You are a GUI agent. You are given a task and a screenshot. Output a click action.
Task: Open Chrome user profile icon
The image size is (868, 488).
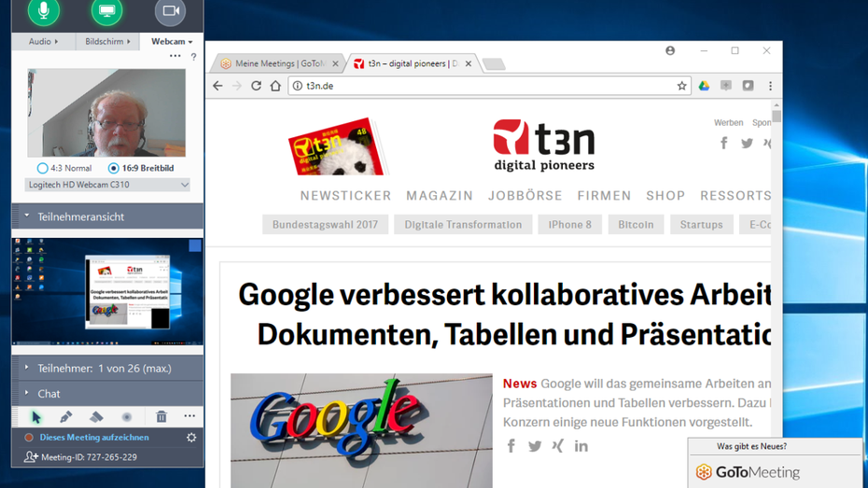[x=670, y=50]
